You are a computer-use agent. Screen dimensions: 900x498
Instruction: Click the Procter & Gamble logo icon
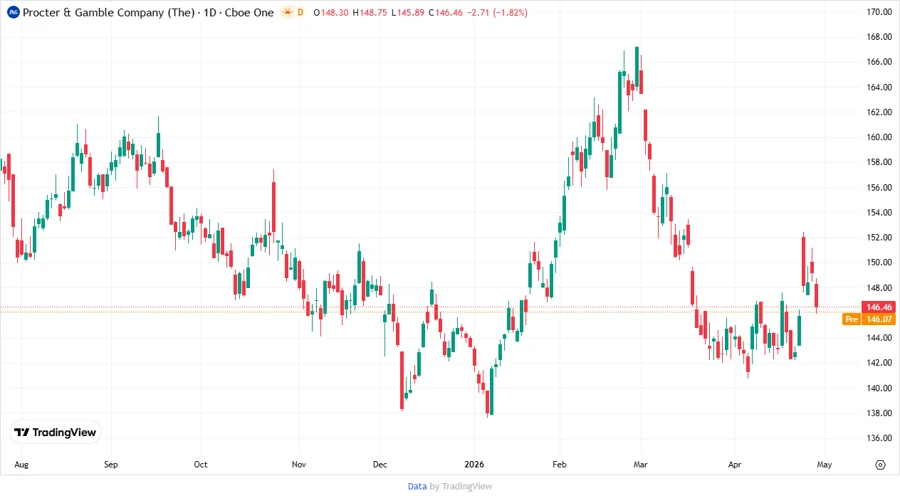click(x=13, y=12)
